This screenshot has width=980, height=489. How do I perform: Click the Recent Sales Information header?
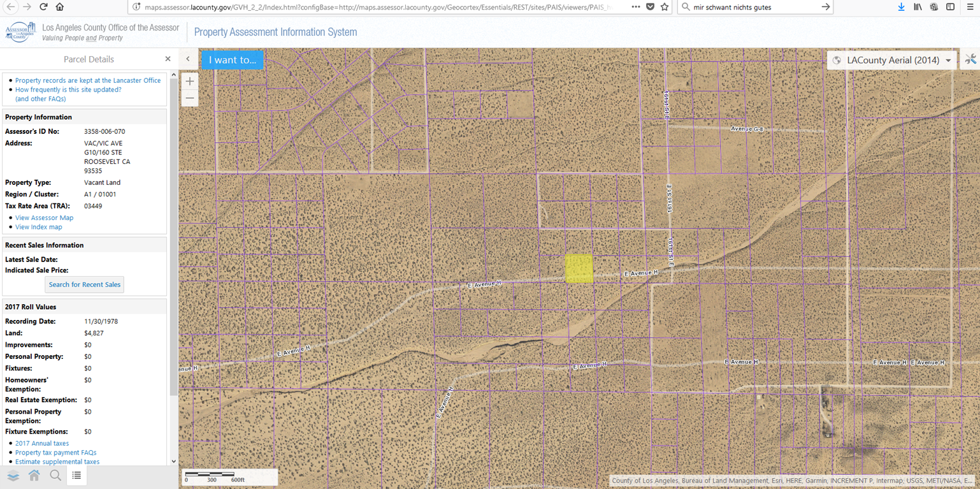[85, 245]
